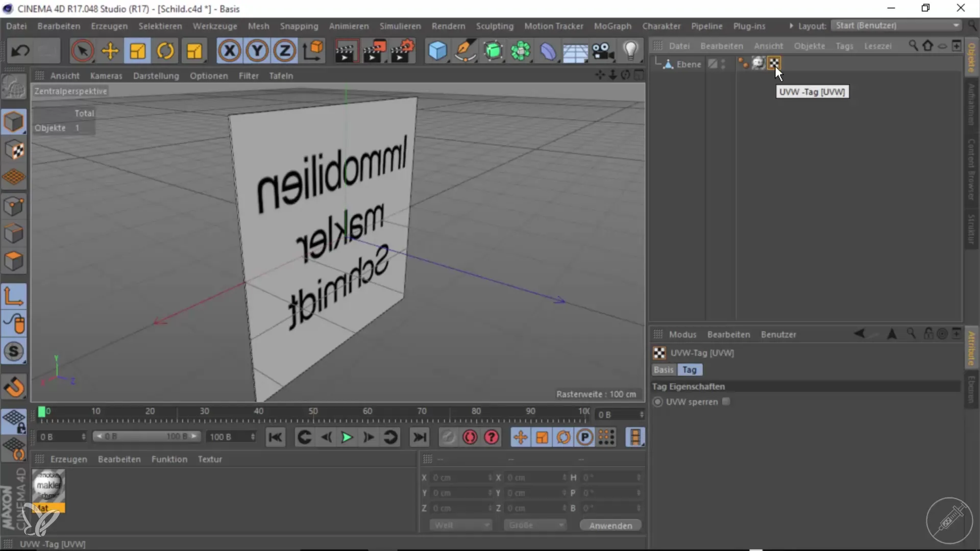Switch to Texture mode checkered cube

[x=14, y=150]
